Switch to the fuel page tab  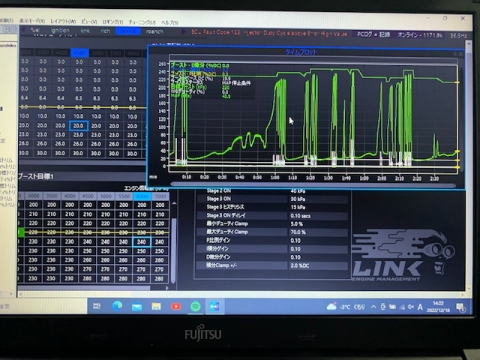pyautogui.click(x=35, y=30)
